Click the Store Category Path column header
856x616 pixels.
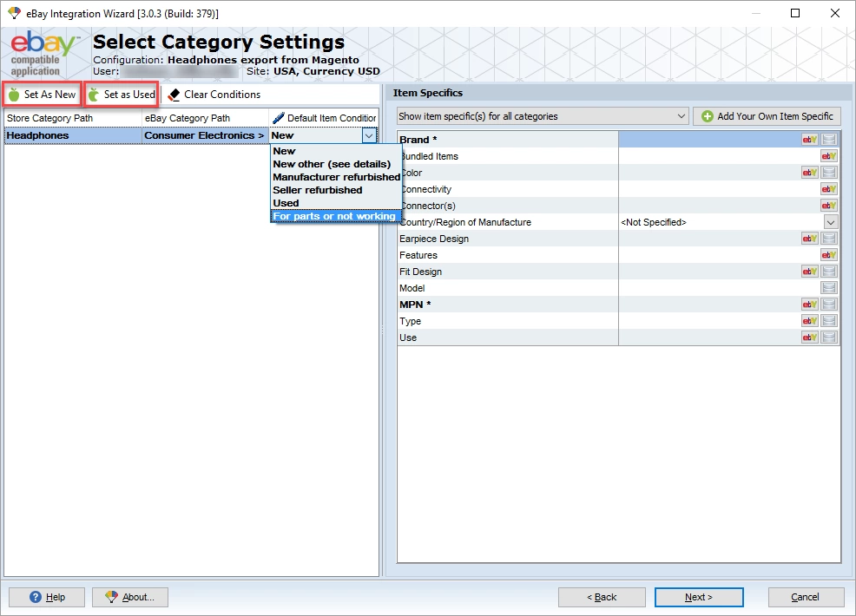pyautogui.click(x=73, y=118)
